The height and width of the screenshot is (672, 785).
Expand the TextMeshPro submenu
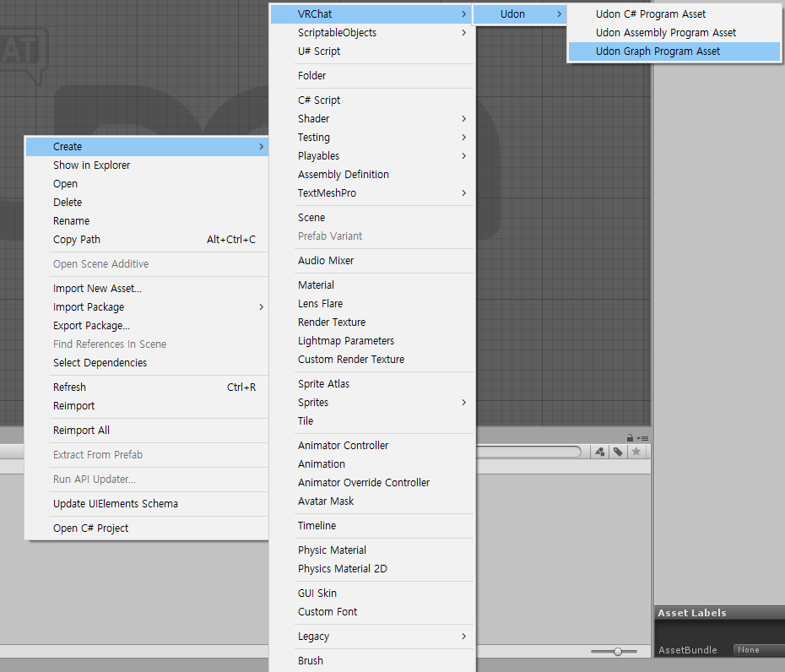371,192
